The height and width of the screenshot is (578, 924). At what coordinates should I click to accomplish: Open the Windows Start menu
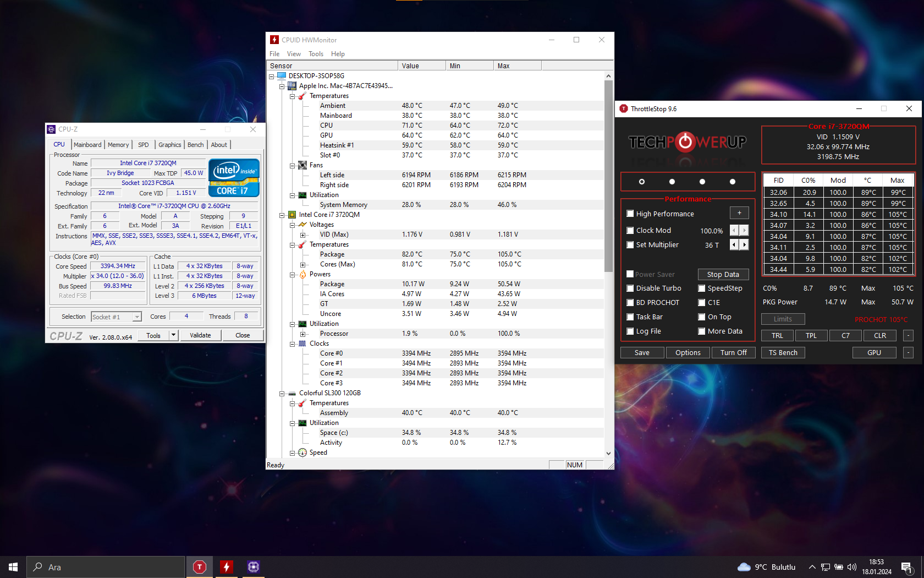pos(13,566)
